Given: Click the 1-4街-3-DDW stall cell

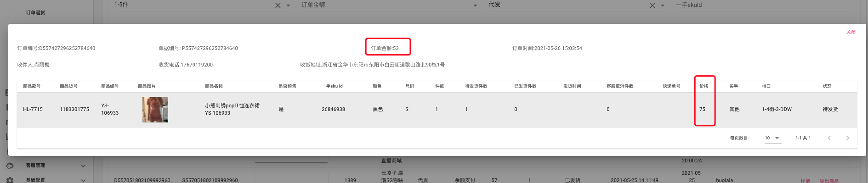Looking at the screenshot, I should click(777, 110).
